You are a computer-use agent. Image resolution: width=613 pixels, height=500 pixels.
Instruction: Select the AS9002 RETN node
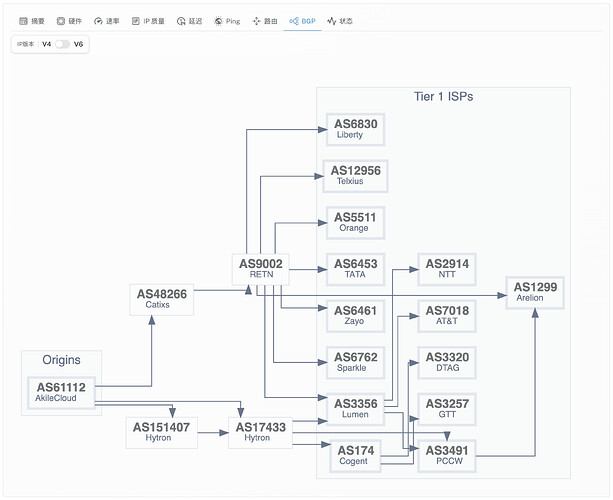261,269
